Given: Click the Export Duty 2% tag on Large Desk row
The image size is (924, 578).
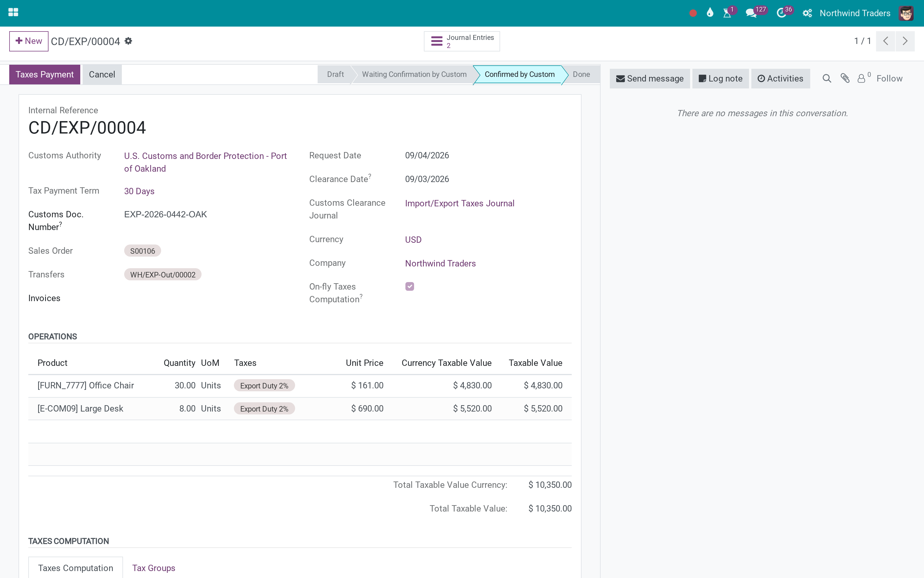Looking at the screenshot, I should pyautogui.click(x=264, y=409).
